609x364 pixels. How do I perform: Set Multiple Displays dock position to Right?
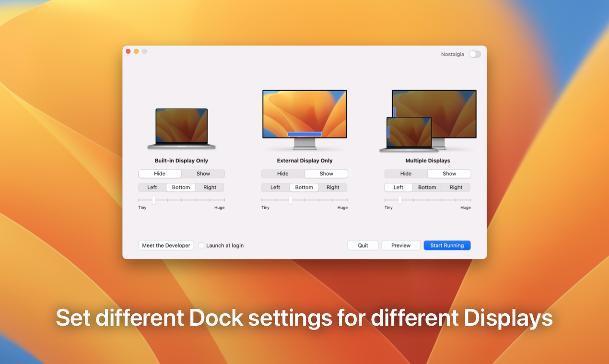[x=457, y=187]
